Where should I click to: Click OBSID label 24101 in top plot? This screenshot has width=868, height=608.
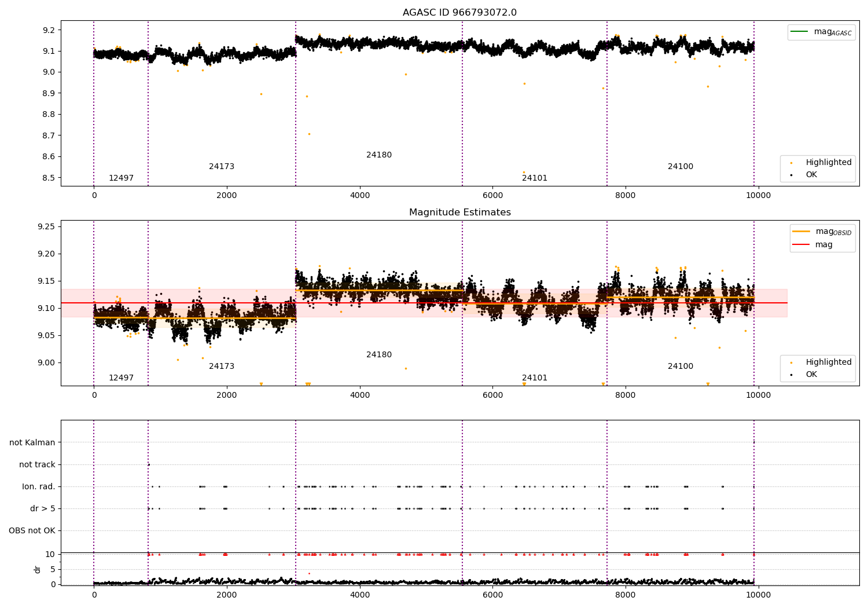click(535, 178)
